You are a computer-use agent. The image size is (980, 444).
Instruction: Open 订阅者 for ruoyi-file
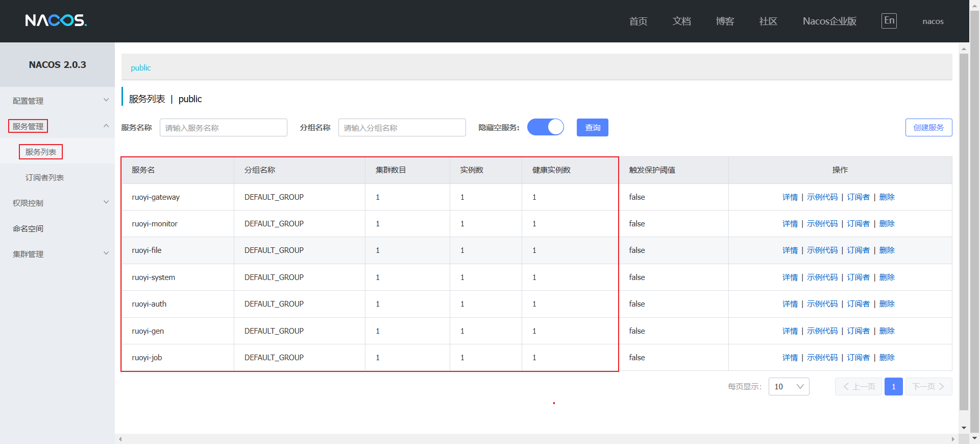pos(859,250)
